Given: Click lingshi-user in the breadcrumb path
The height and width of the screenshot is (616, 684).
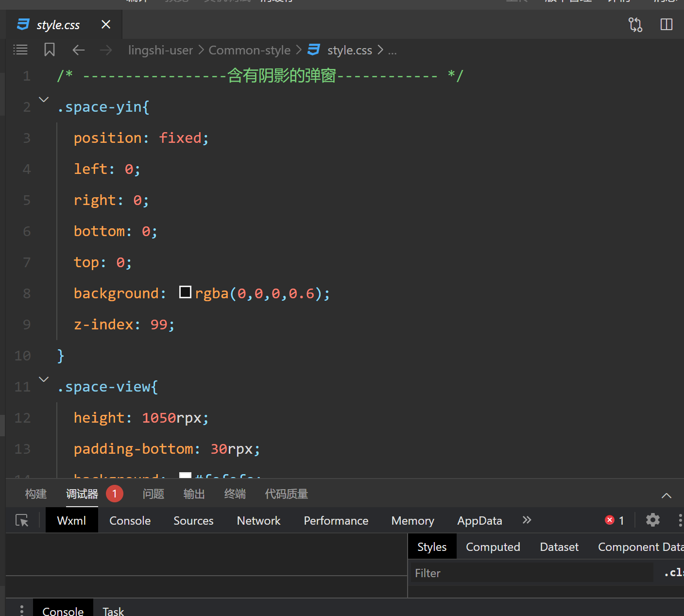Looking at the screenshot, I should [x=160, y=50].
